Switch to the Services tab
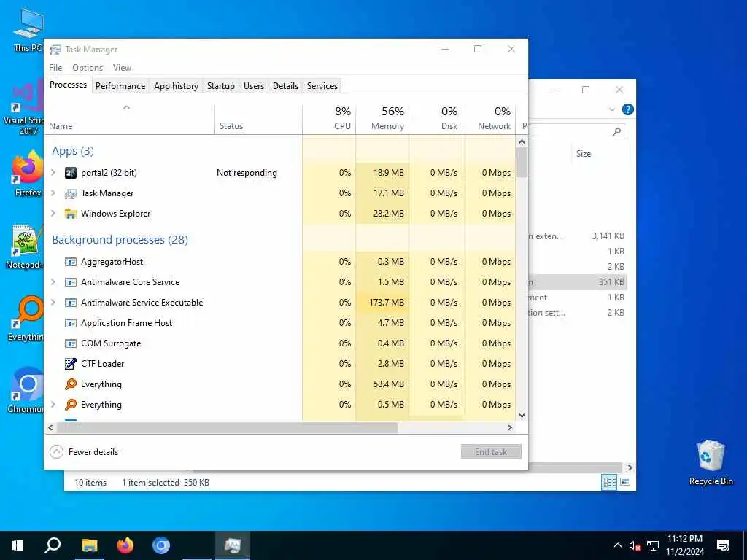The height and width of the screenshot is (560, 747). click(x=322, y=86)
